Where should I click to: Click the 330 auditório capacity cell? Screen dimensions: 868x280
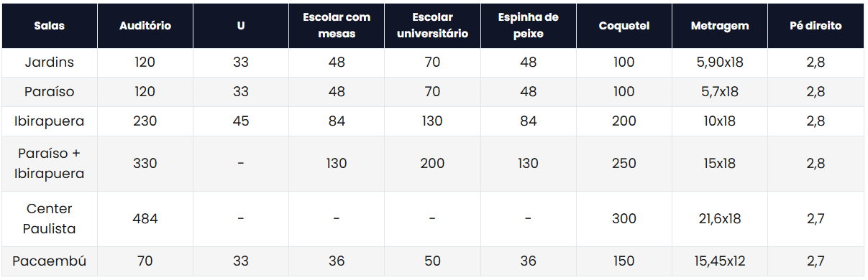click(145, 164)
